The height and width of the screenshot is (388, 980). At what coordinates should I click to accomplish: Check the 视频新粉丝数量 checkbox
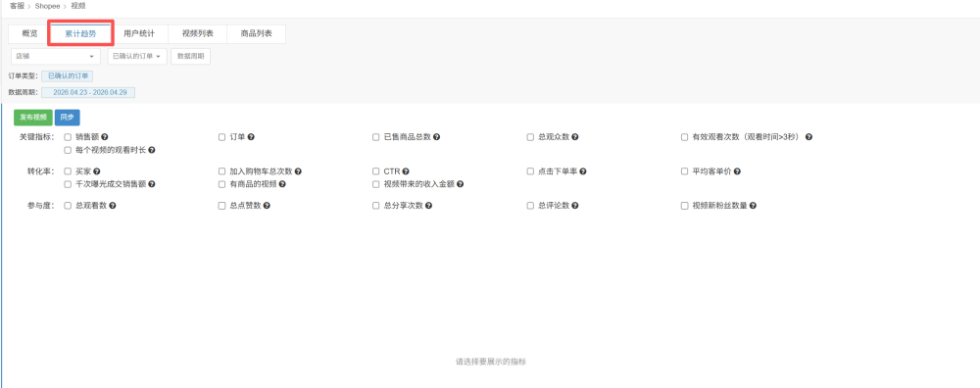click(684, 206)
